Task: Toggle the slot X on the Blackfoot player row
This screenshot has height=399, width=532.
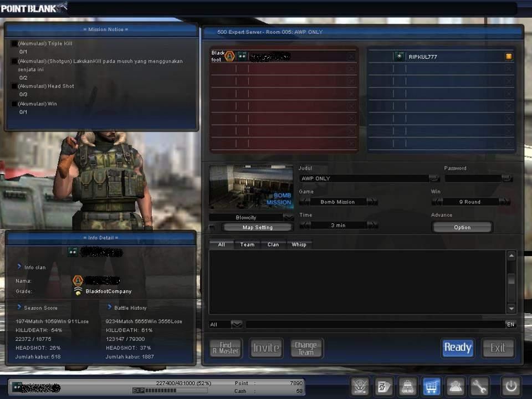Action: [x=351, y=57]
